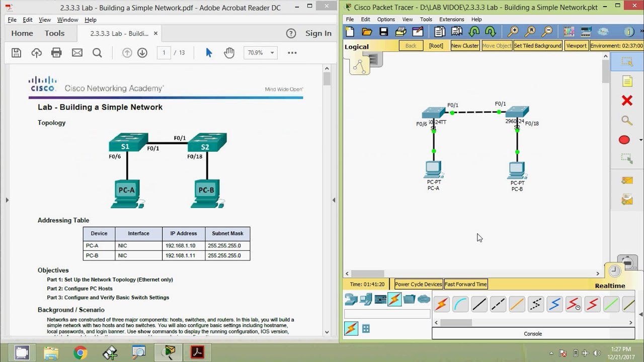
Task: Choose the automatic connection lightning cable
Action: tap(441, 304)
